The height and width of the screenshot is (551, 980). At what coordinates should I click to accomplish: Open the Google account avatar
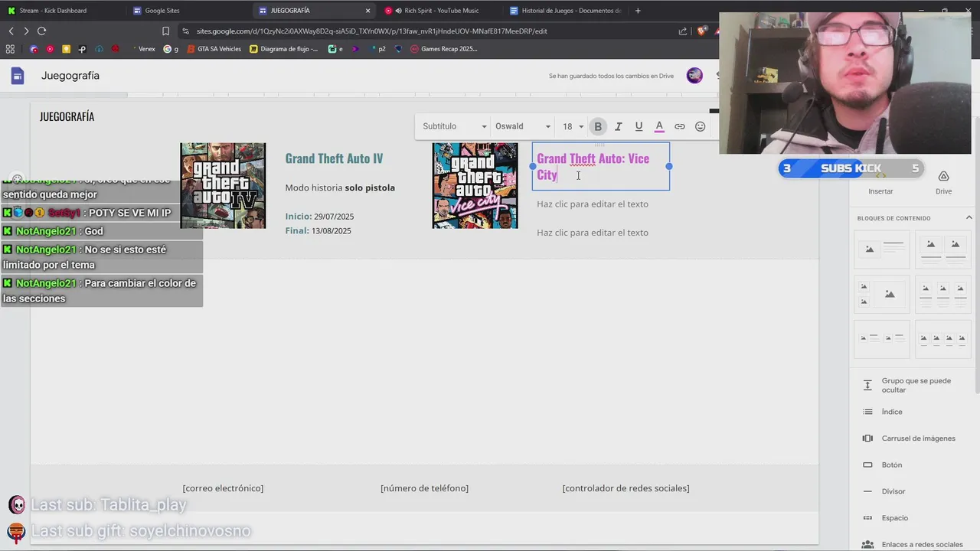point(694,75)
